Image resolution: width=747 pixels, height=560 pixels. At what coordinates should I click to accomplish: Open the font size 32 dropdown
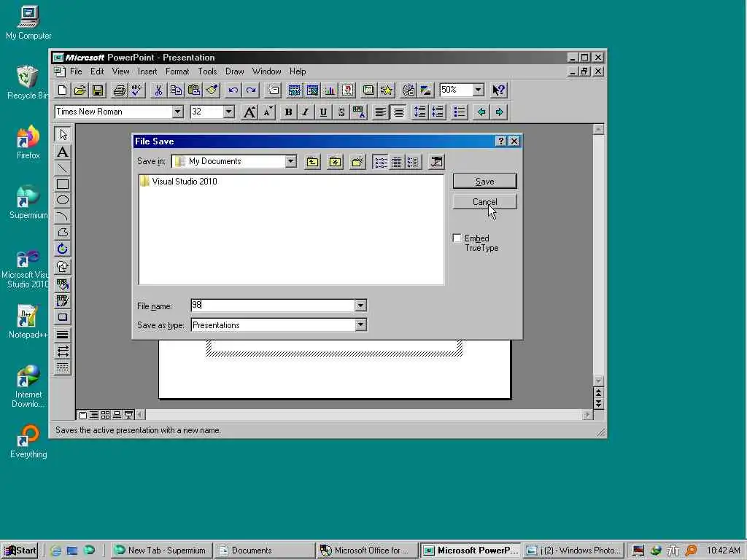(x=228, y=112)
